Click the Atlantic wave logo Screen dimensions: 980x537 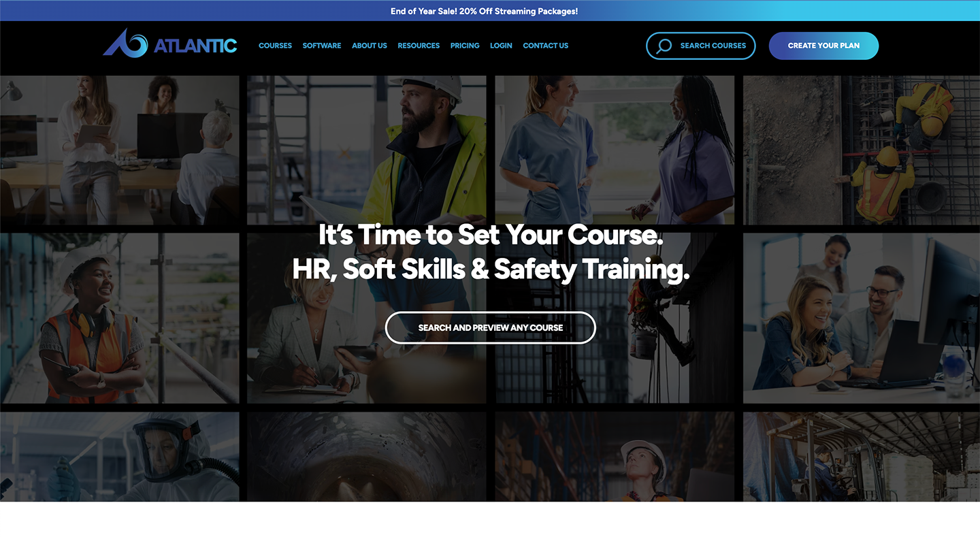126,44
